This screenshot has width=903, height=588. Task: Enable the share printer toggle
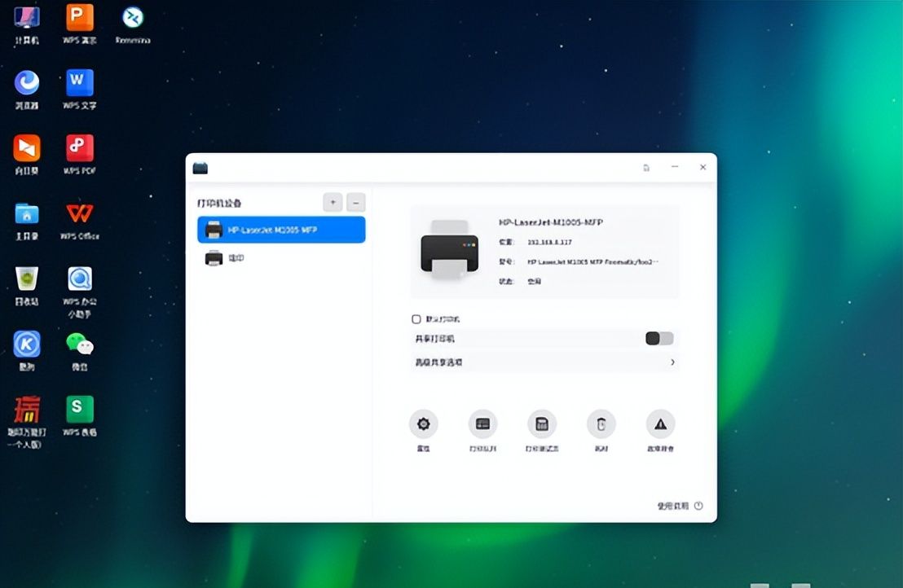(659, 338)
